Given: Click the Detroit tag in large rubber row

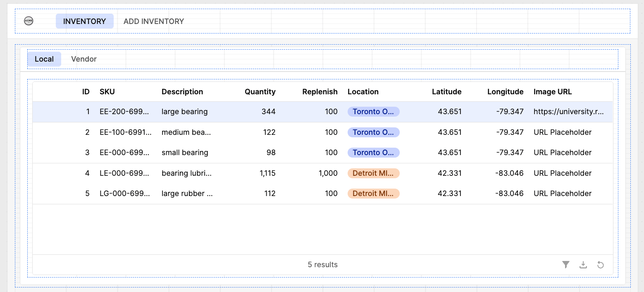Looking at the screenshot, I should tap(374, 194).
